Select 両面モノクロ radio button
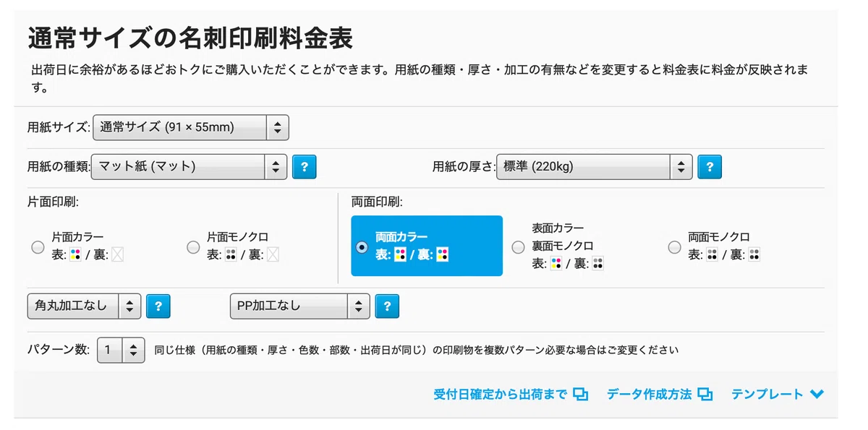868x430 pixels. pos(674,247)
